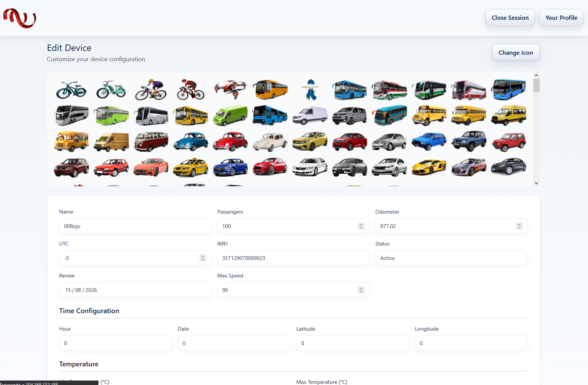Click the Change Icon button
This screenshot has width=588, height=385.
coord(516,52)
